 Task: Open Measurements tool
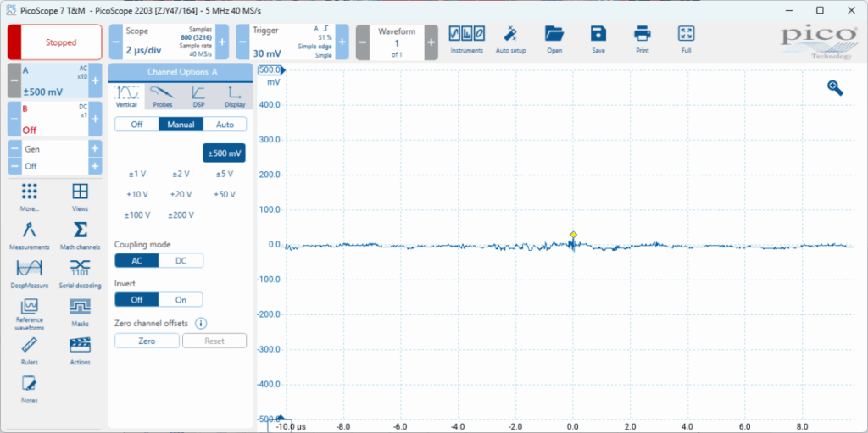click(x=30, y=236)
